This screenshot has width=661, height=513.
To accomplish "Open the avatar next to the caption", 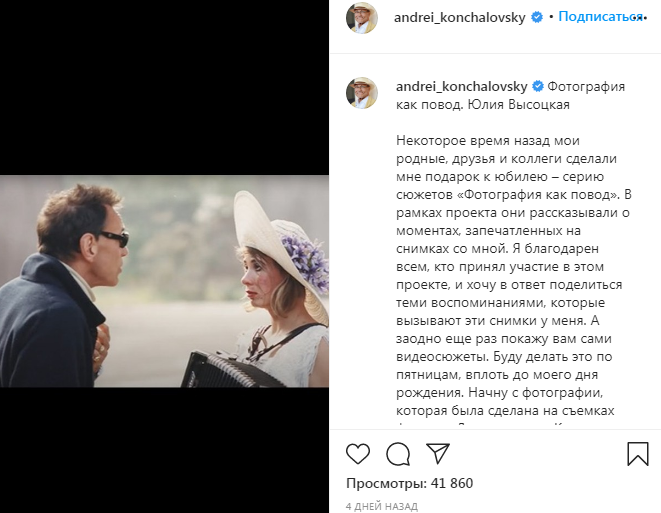I will pyautogui.click(x=362, y=93).
